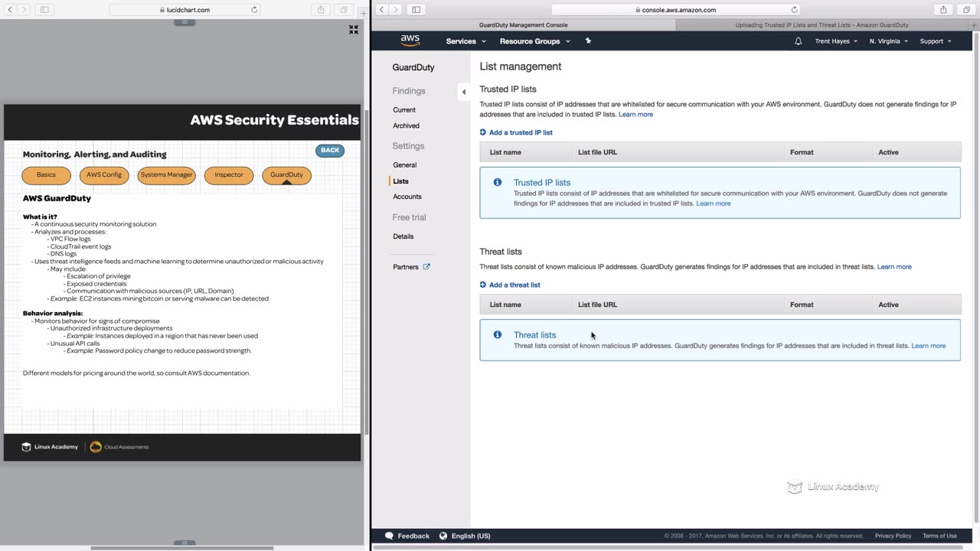The image size is (980, 551).
Task: Open the AWS notifications bell
Action: pos(798,41)
